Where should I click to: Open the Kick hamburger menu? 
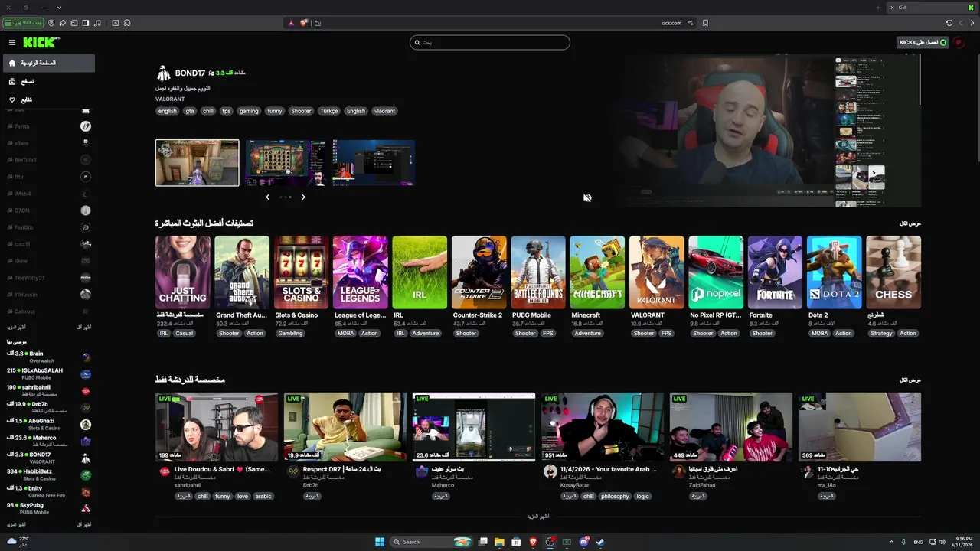tap(12, 43)
